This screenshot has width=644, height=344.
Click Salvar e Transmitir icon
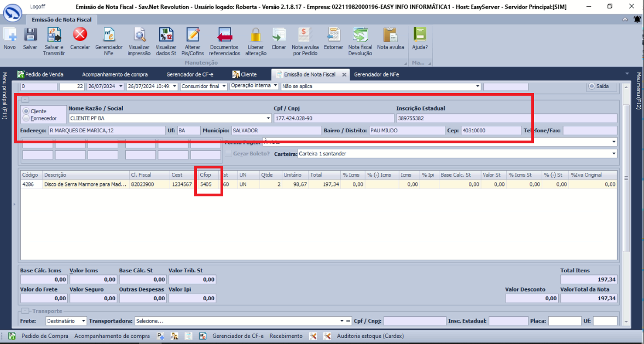(x=54, y=35)
